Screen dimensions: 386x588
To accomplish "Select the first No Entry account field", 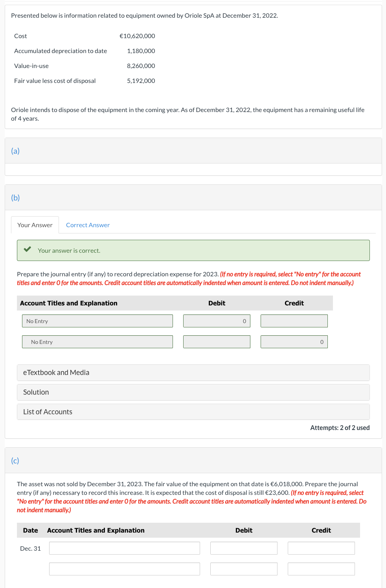I will point(97,321).
